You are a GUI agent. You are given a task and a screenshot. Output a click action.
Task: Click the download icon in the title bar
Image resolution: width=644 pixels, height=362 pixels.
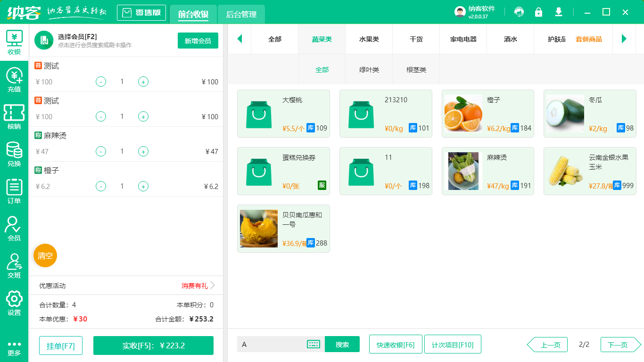(558, 12)
